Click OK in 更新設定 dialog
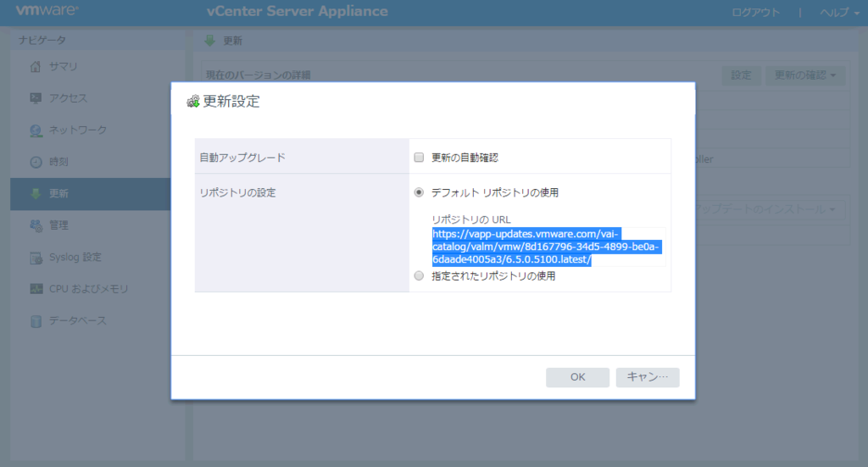The image size is (868, 467). click(x=577, y=377)
